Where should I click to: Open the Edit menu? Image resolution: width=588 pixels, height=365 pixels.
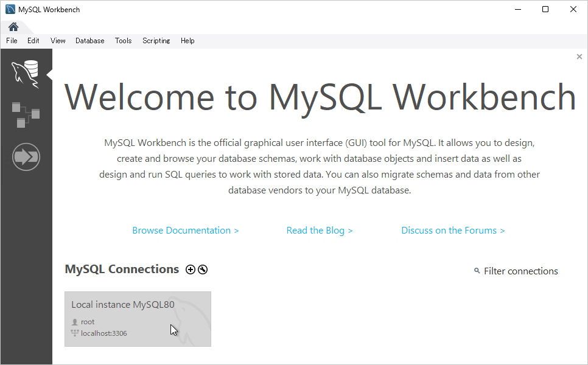point(33,41)
